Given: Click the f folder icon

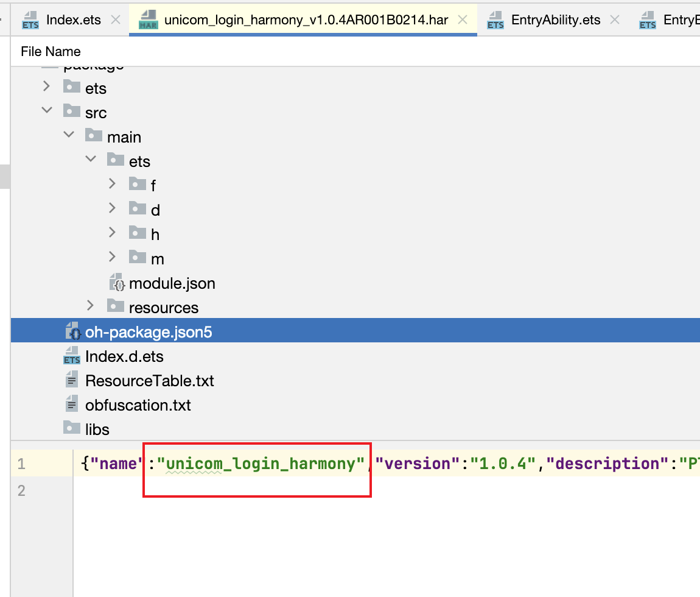Looking at the screenshot, I should click(138, 183).
